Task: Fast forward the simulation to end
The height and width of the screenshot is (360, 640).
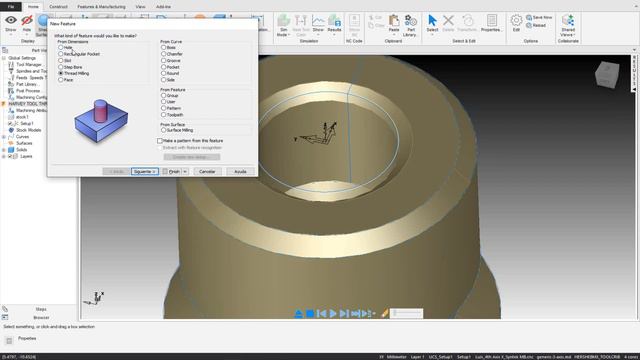Action: click(355, 313)
